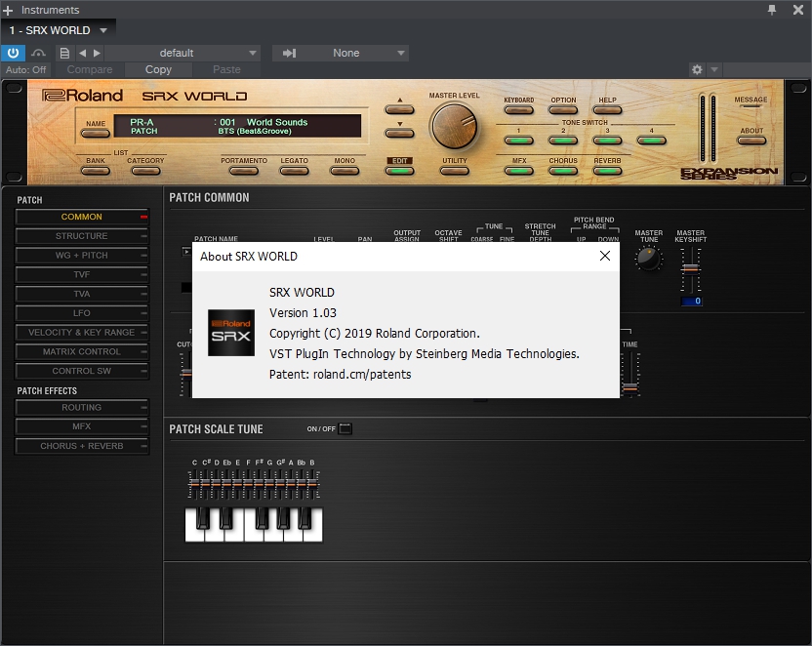Click the NAME button on Roland panel
The width and height of the screenshot is (812, 646).
coord(96,134)
